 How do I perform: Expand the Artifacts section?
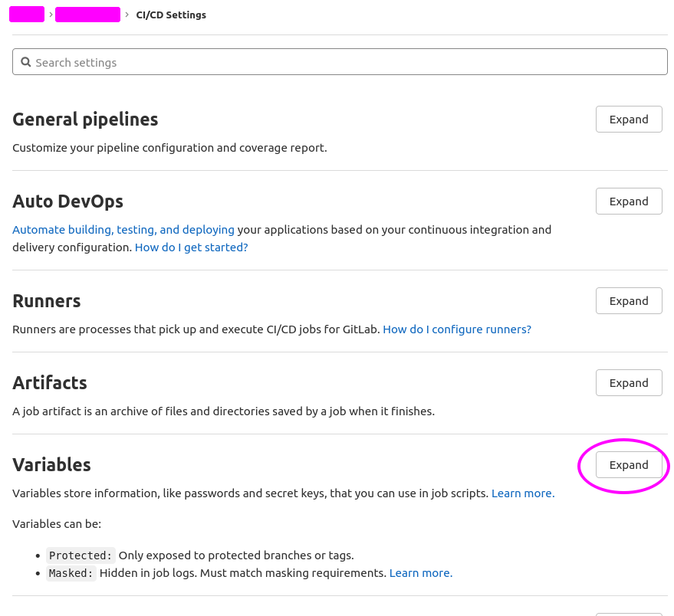[x=629, y=383]
